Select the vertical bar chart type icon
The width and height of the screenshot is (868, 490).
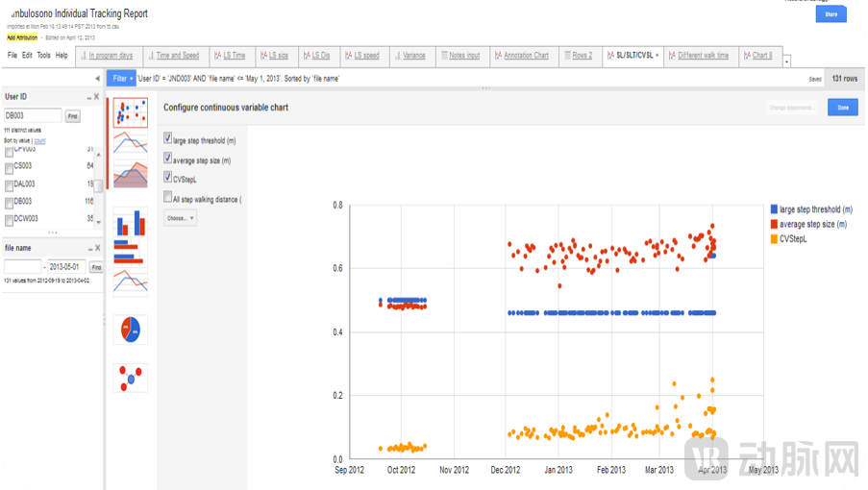point(131,222)
